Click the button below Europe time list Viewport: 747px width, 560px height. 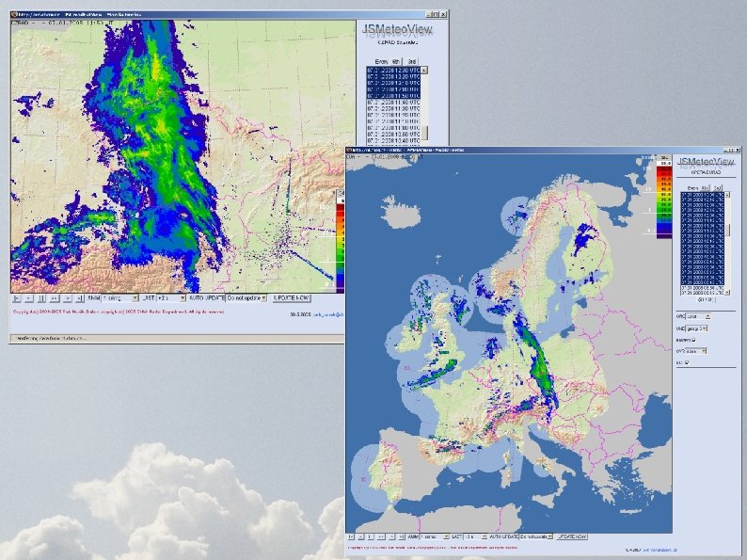click(707, 300)
